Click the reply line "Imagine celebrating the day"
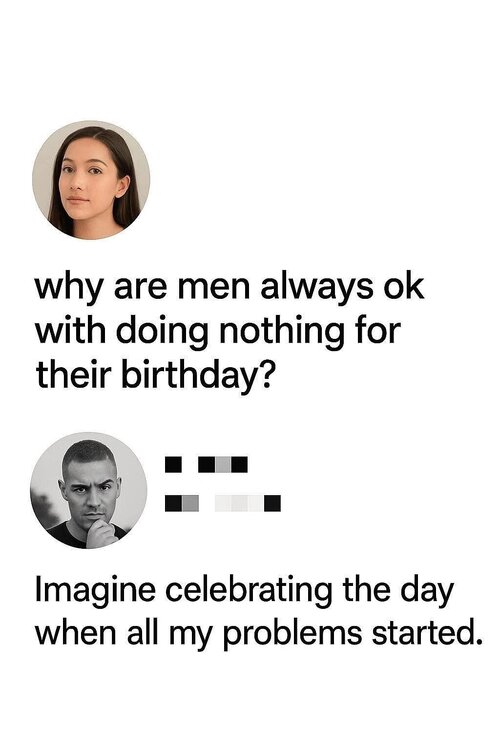 [244, 592]
